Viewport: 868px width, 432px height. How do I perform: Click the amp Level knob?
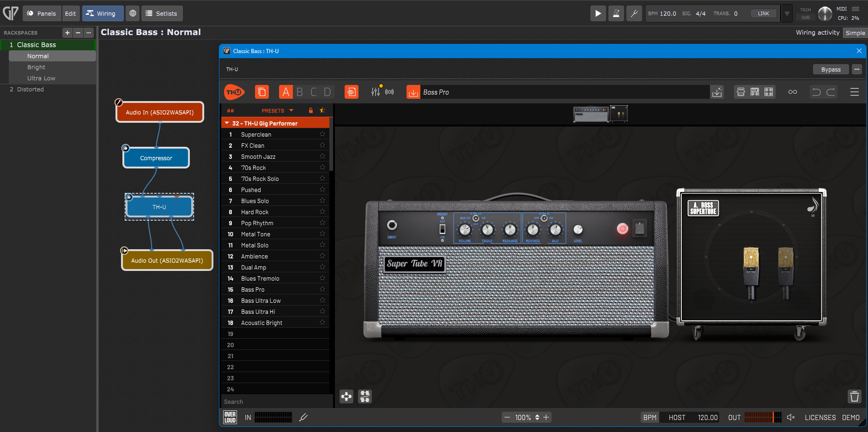click(578, 229)
